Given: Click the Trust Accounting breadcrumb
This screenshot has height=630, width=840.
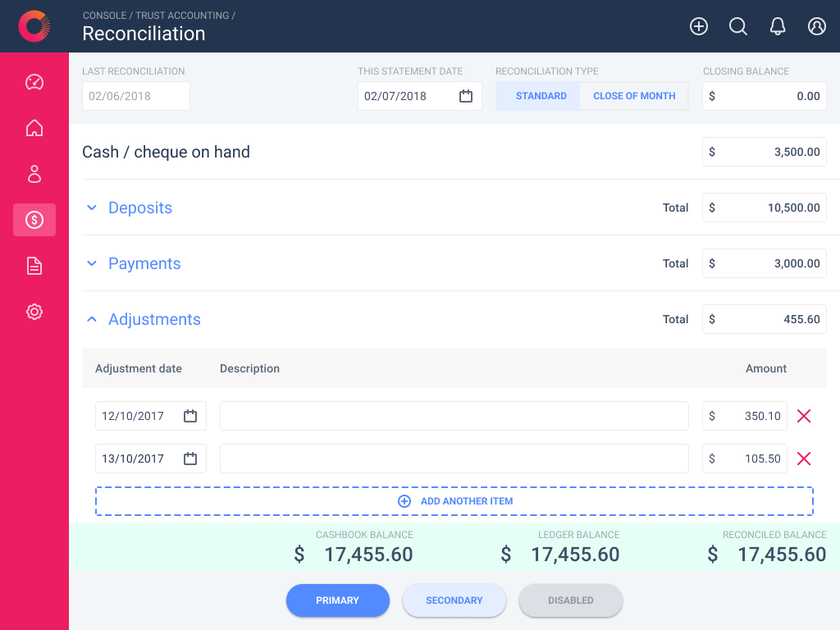Looking at the screenshot, I should point(182,16).
